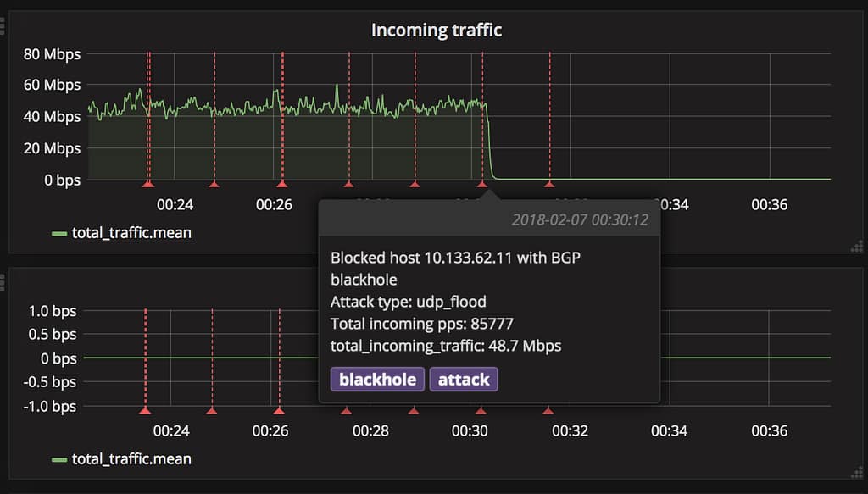Toggle total_traffic.mean legend in Incoming traffic panel
Viewport: 868px width, 494px height.
(x=131, y=232)
